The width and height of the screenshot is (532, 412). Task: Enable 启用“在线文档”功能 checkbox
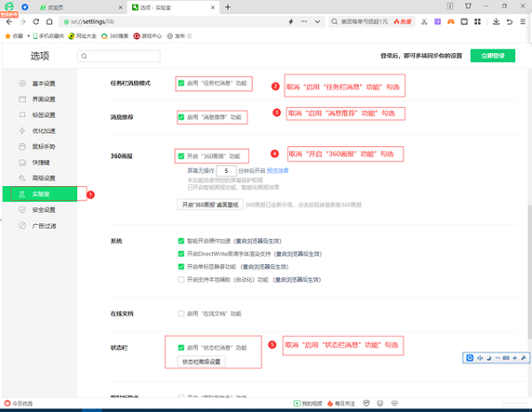(x=181, y=314)
